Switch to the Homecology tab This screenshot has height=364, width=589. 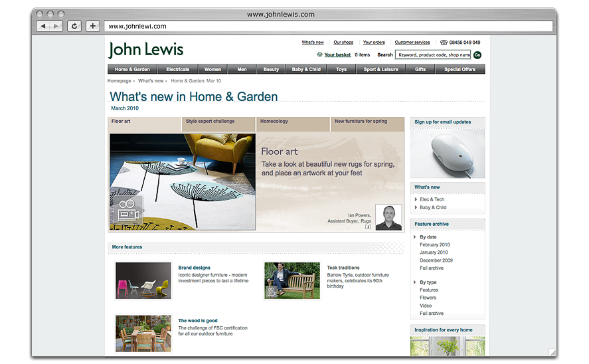[274, 122]
